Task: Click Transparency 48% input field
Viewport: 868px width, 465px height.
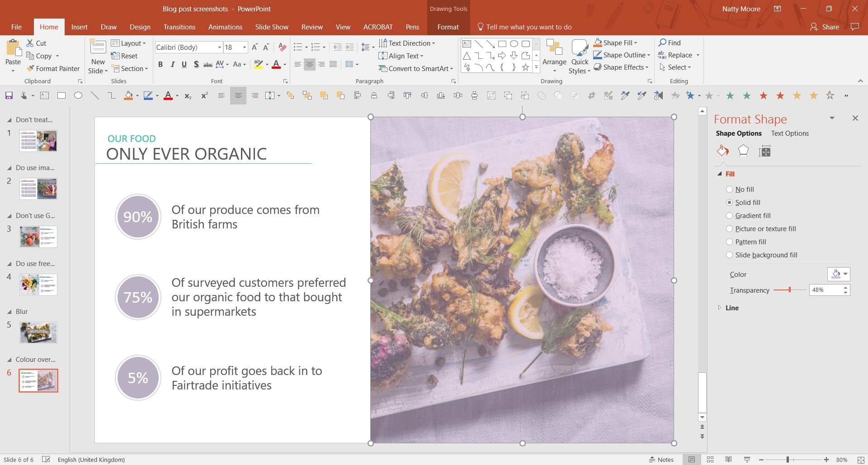Action: [x=826, y=290]
